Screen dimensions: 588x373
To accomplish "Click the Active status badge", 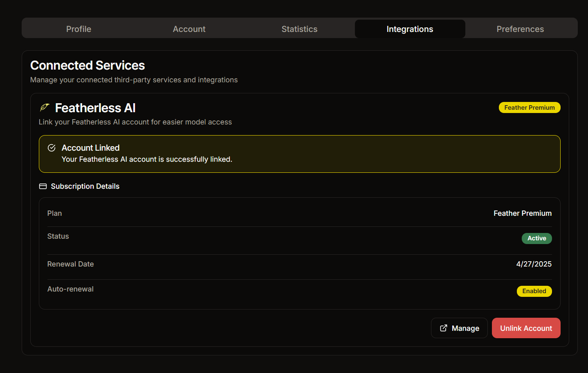I will tap(537, 238).
